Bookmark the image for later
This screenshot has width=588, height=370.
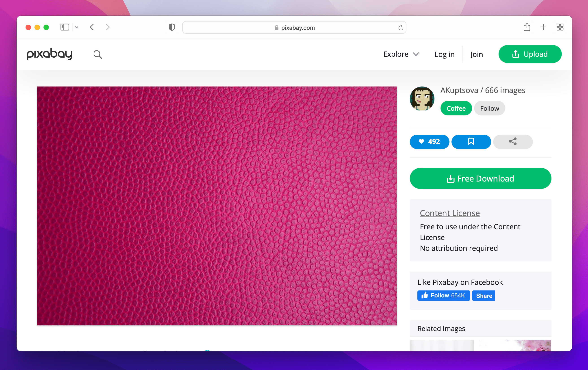tap(471, 142)
